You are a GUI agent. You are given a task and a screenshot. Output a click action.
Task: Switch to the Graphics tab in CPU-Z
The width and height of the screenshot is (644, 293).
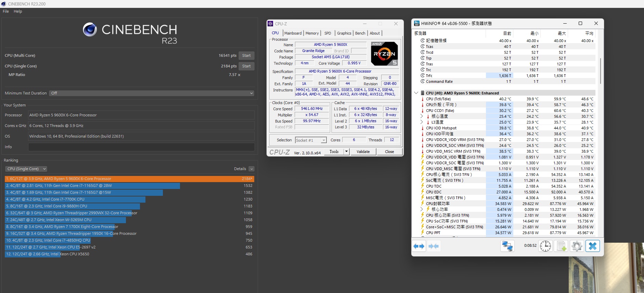click(344, 33)
